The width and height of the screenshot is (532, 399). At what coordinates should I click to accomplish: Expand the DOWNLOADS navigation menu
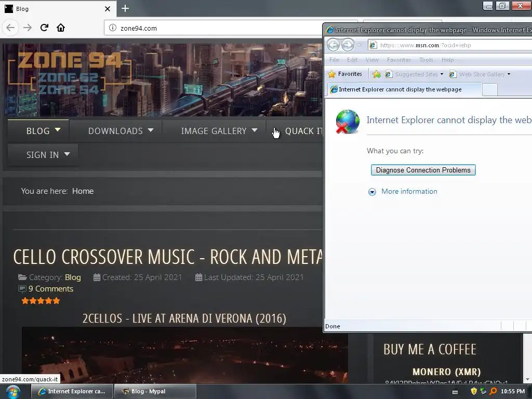point(121,131)
